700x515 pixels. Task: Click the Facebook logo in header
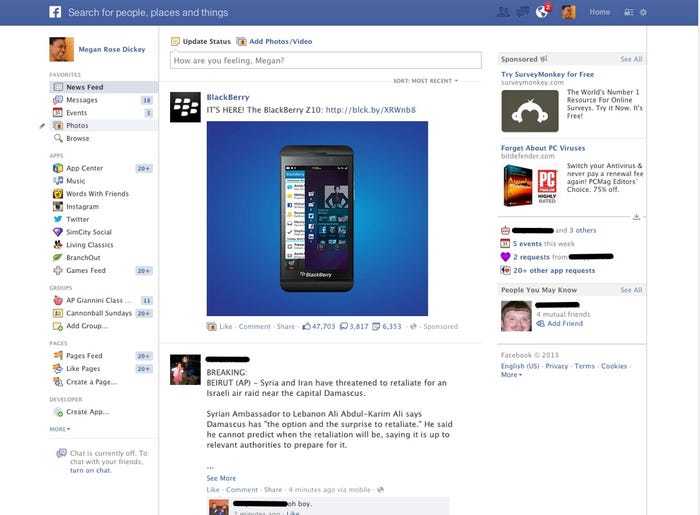tap(55, 12)
